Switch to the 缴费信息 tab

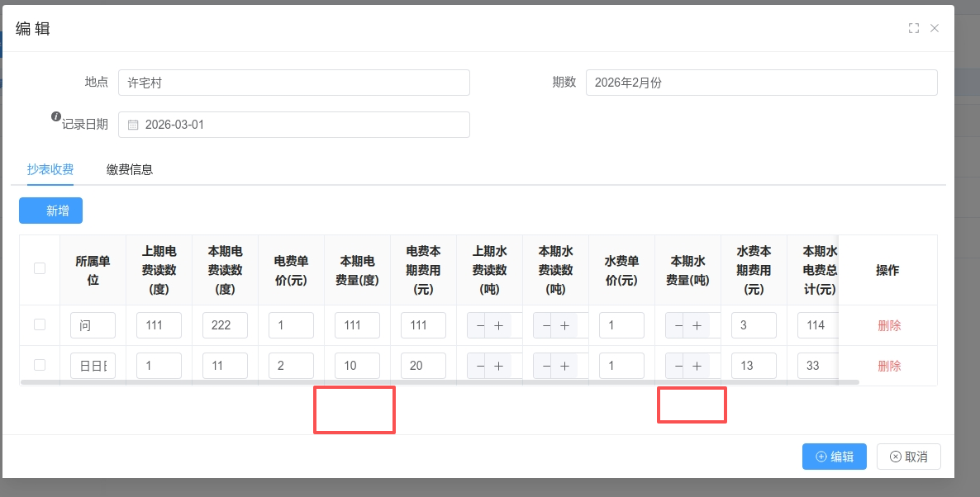tap(130, 169)
